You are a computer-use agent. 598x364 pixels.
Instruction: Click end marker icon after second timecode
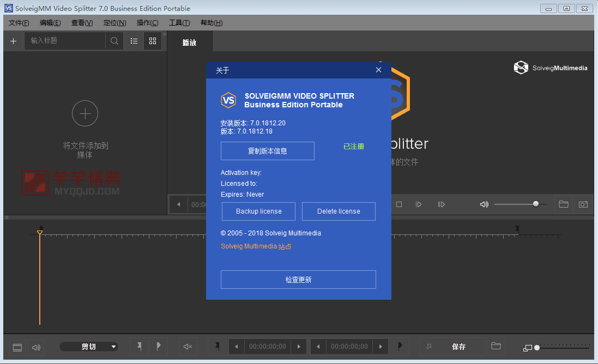(x=400, y=347)
